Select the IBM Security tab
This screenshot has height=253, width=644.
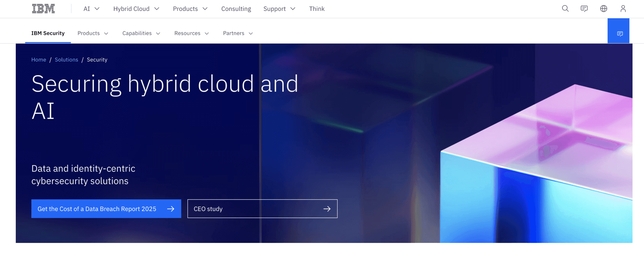(x=48, y=33)
